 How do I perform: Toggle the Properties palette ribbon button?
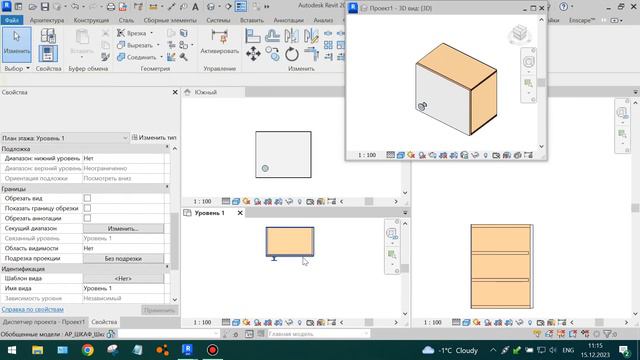(48, 53)
